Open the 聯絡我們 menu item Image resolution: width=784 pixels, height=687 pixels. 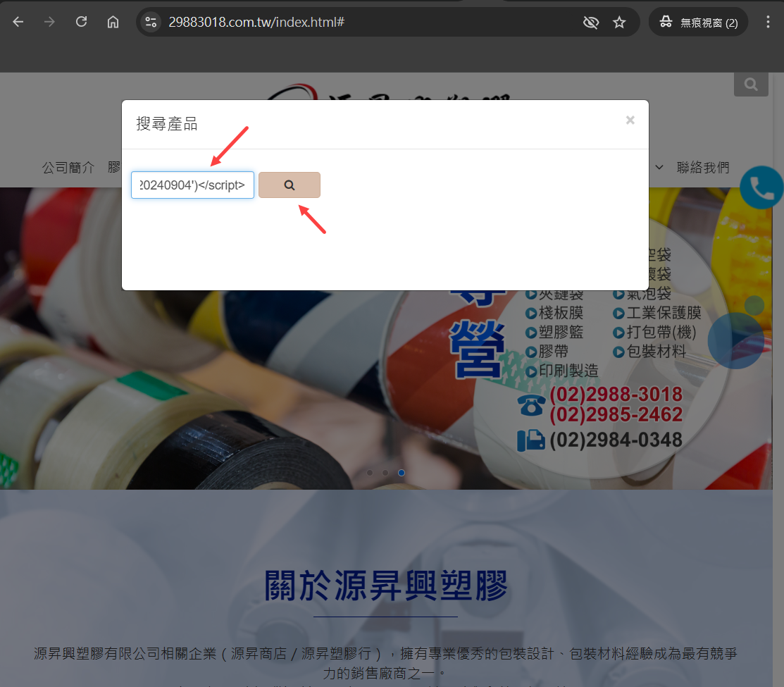tap(703, 168)
